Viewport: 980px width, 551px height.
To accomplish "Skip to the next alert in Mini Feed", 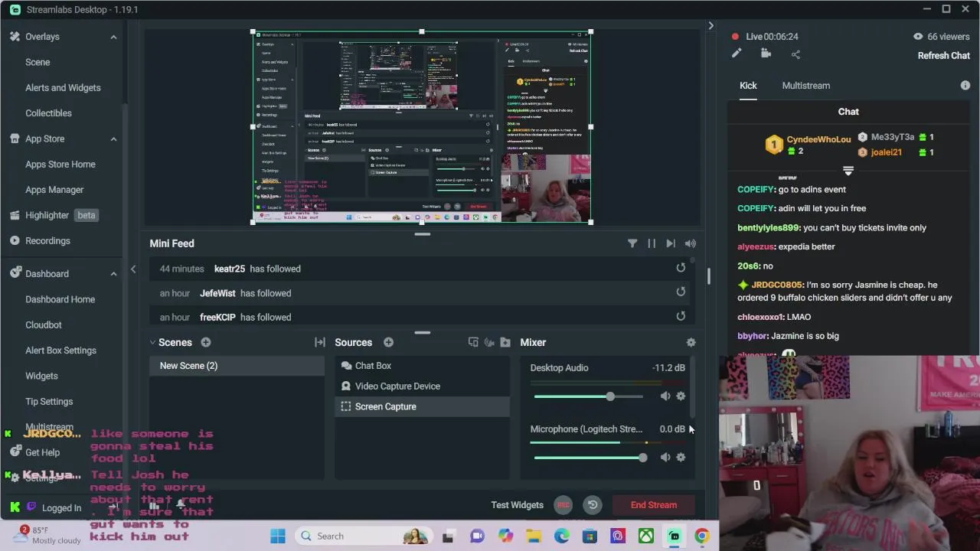I will tap(671, 243).
